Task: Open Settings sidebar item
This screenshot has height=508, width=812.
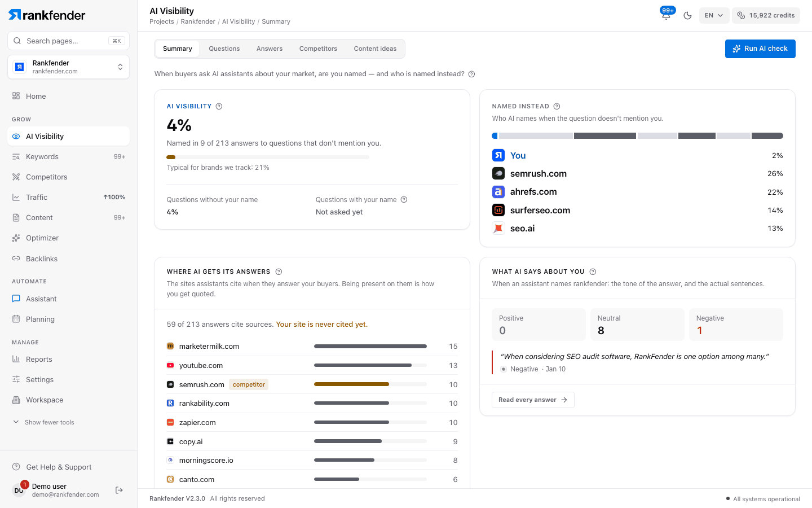Action: (68, 379)
